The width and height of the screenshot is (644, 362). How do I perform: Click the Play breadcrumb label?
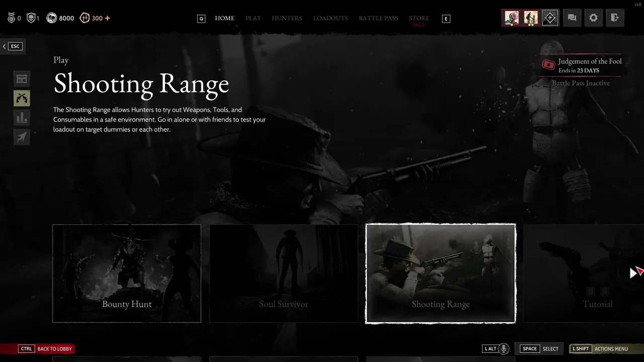[x=61, y=60]
